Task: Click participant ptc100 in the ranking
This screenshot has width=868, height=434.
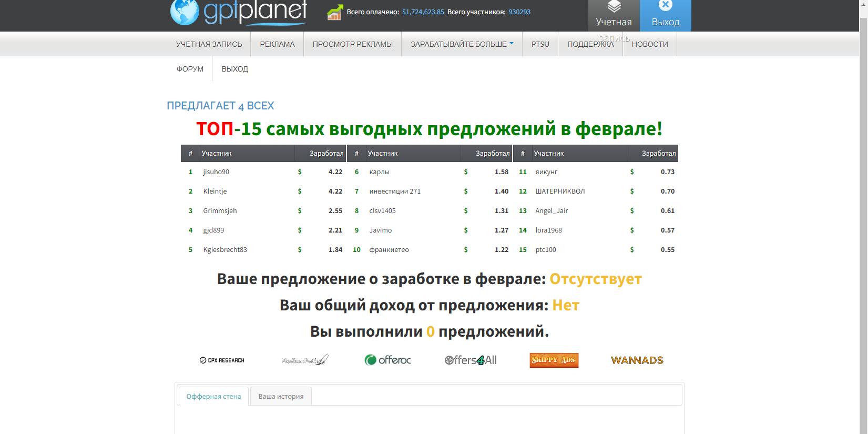Action: (546, 250)
